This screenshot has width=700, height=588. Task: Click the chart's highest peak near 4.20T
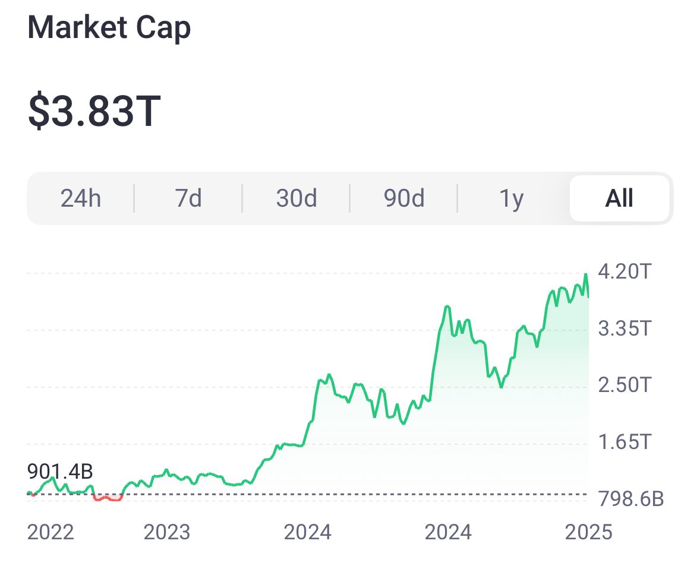point(586,274)
